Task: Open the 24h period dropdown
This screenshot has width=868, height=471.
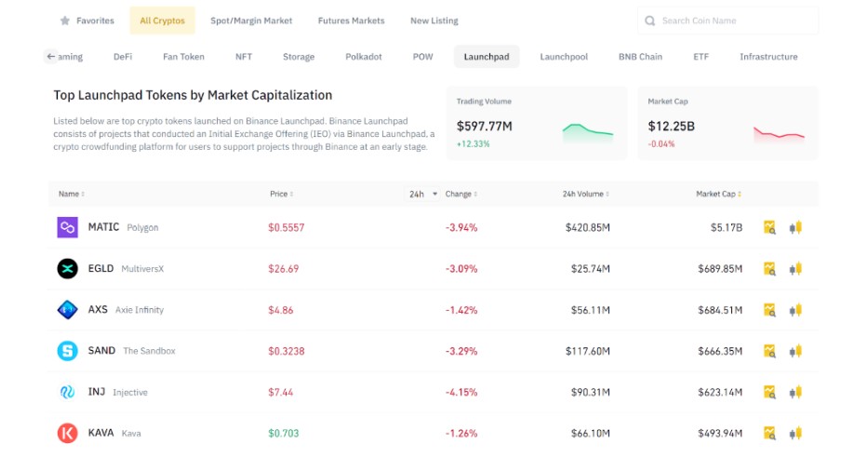Action: click(423, 194)
